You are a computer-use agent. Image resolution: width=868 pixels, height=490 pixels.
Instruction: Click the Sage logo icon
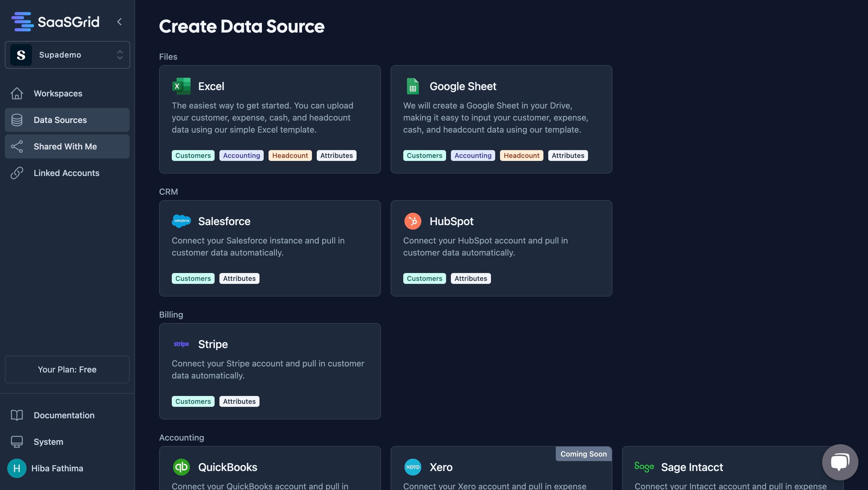(644, 467)
